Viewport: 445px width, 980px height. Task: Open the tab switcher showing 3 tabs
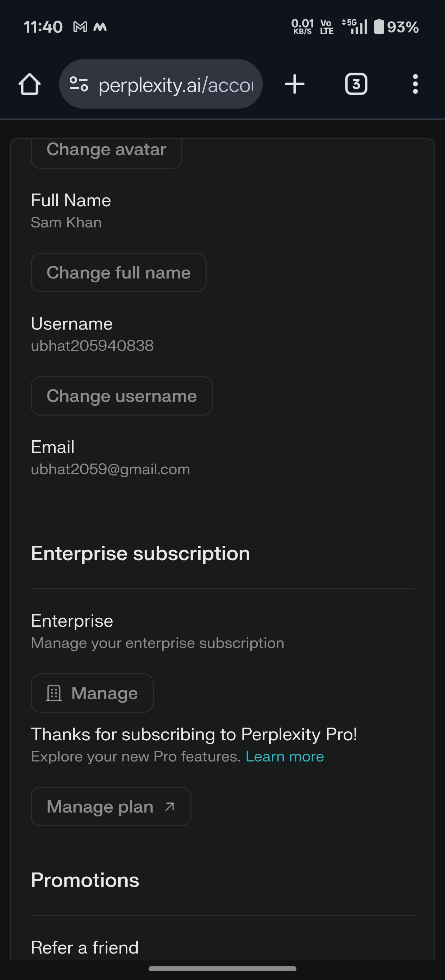coord(356,84)
